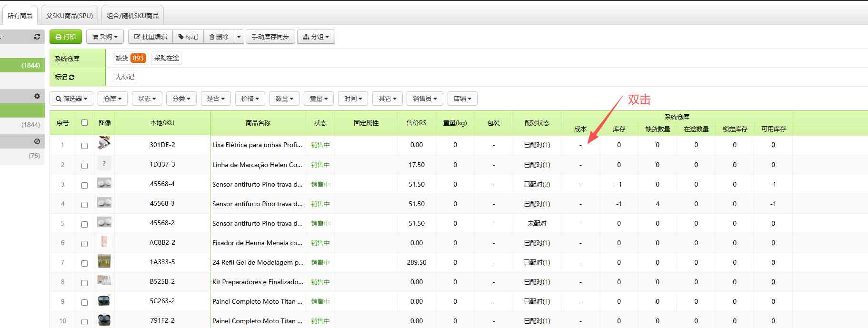The image size is (868, 328).
Task: Click the 库存 column header
Action: click(619, 129)
